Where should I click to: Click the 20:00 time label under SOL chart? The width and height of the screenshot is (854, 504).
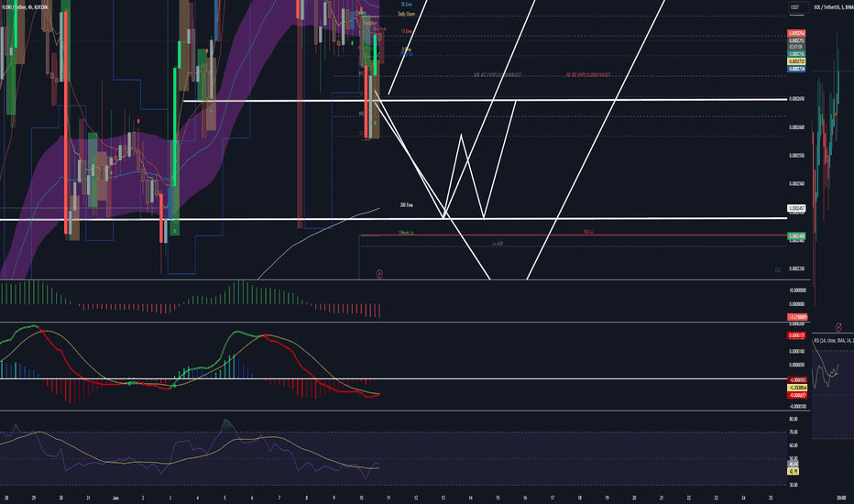click(x=841, y=498)
